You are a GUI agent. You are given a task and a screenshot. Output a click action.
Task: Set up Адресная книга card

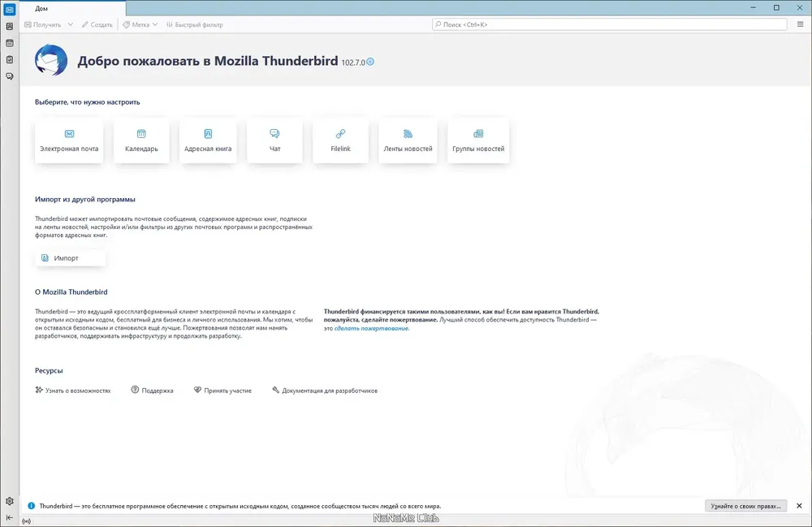pyautogui.click(x=208, y=140)
